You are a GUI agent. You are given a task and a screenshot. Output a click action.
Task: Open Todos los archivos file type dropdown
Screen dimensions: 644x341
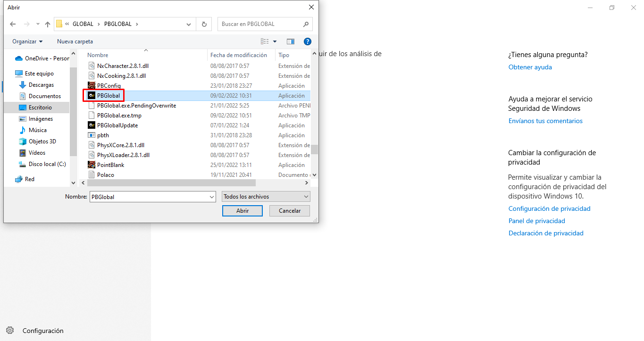pyautogui.click(x=266, y=197)
